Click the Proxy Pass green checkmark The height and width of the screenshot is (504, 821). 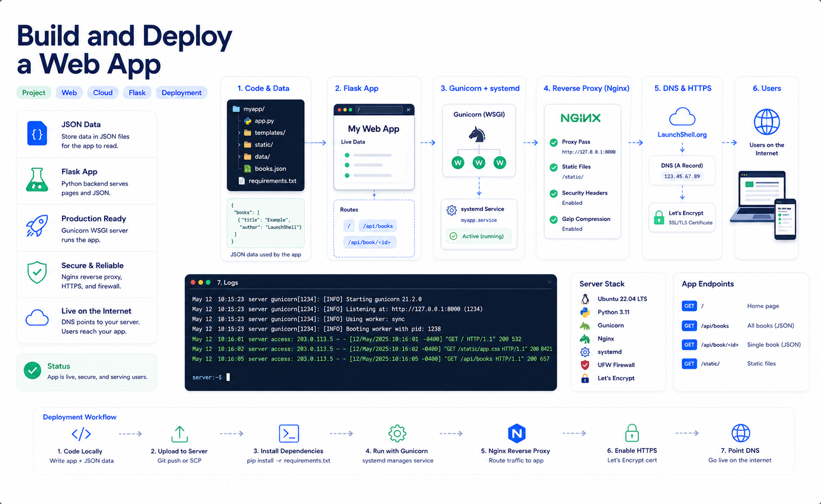(554, 143)
